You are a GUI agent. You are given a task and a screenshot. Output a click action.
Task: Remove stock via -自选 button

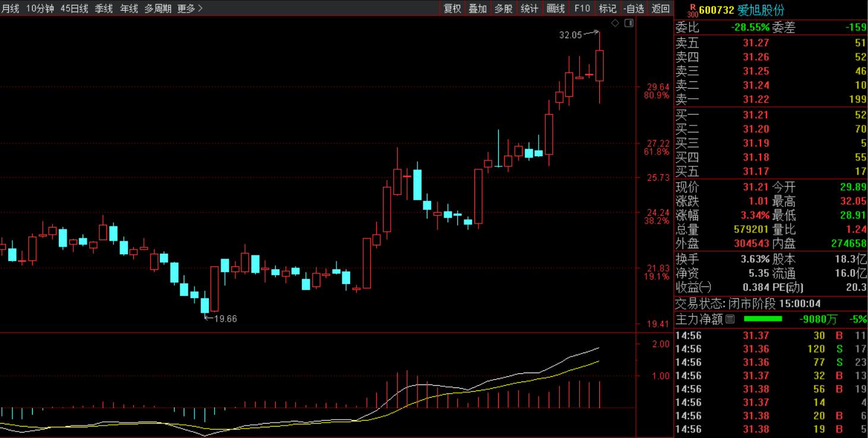point(634,8)
